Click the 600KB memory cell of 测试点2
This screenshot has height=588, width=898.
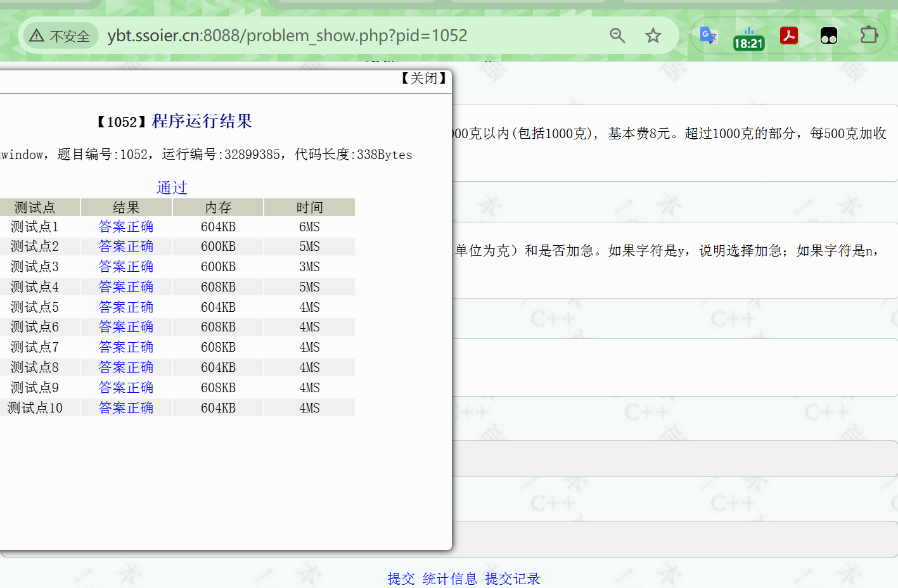[x=218, y=246]
